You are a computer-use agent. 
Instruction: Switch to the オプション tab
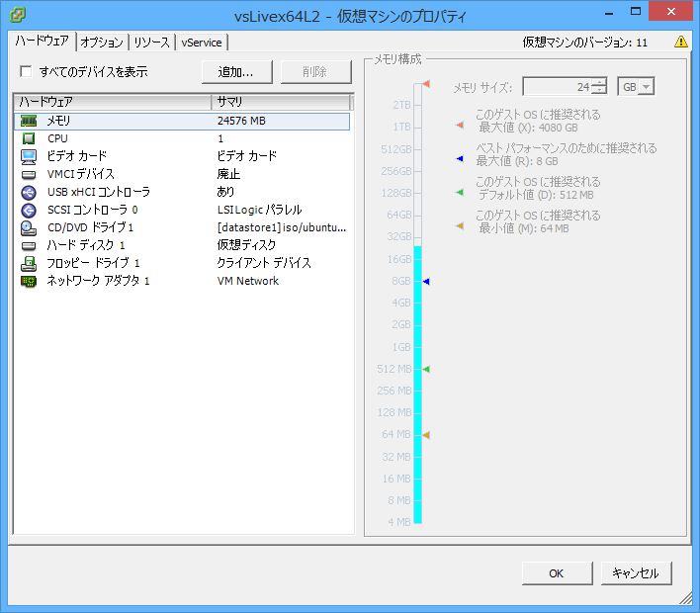pyautogui.click(x=102, y=43)
